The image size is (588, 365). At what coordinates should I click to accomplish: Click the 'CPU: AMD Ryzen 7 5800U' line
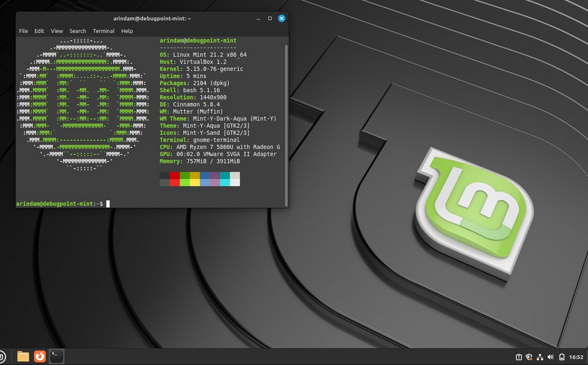pos(220,147)
